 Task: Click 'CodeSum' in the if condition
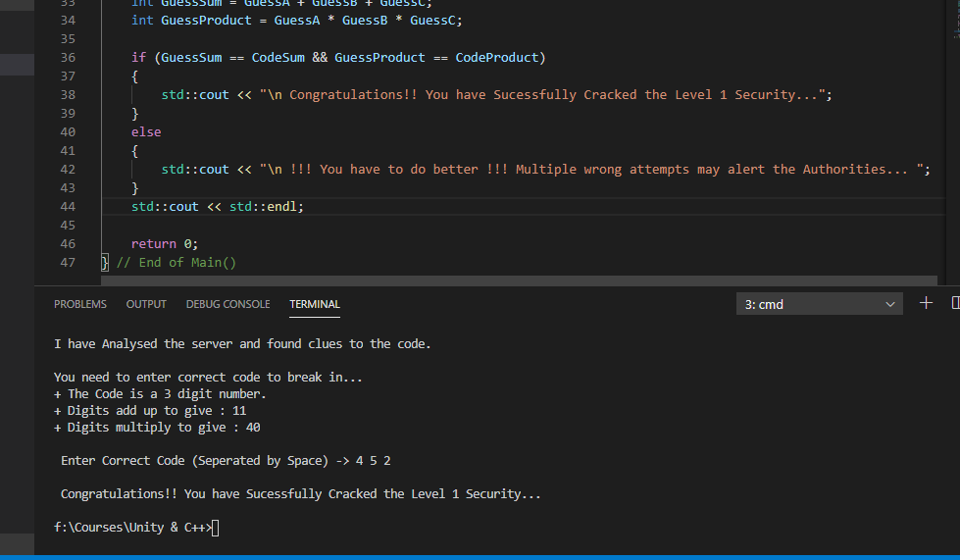click(278, 58)
